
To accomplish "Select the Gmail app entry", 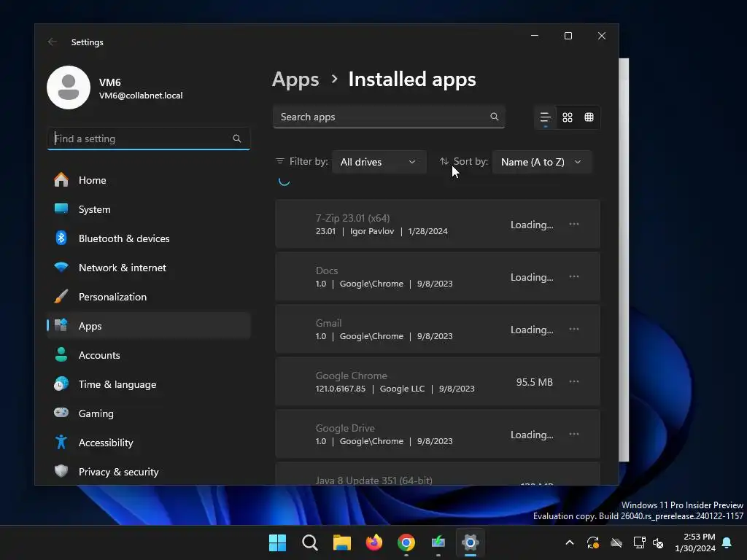I will coord(438,329).
